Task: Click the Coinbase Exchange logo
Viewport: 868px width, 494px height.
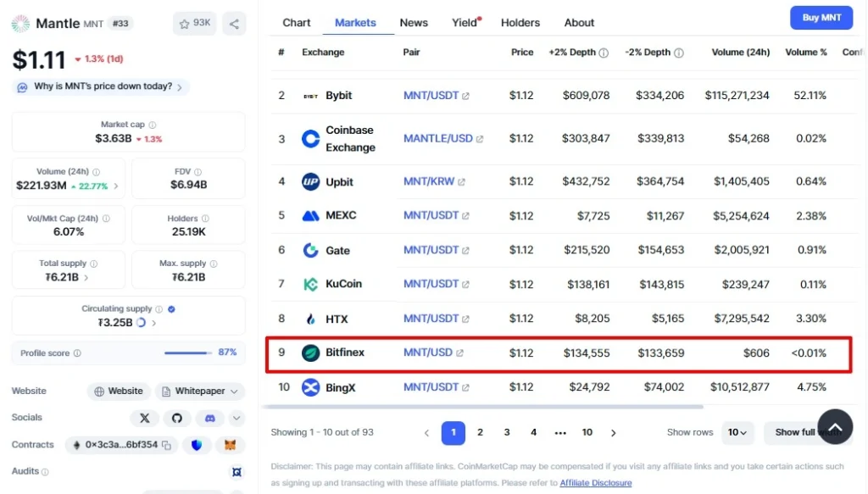Action: tap(310, 139)
